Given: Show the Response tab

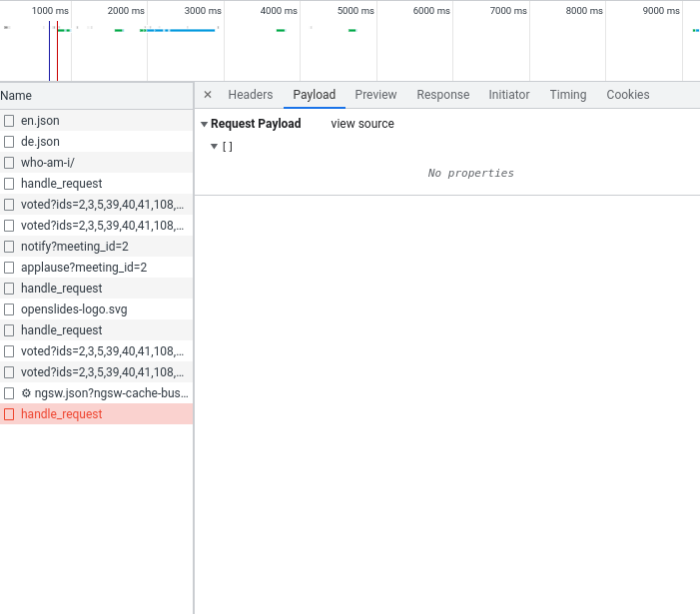Looking at the screenshot, I should 443,95.
